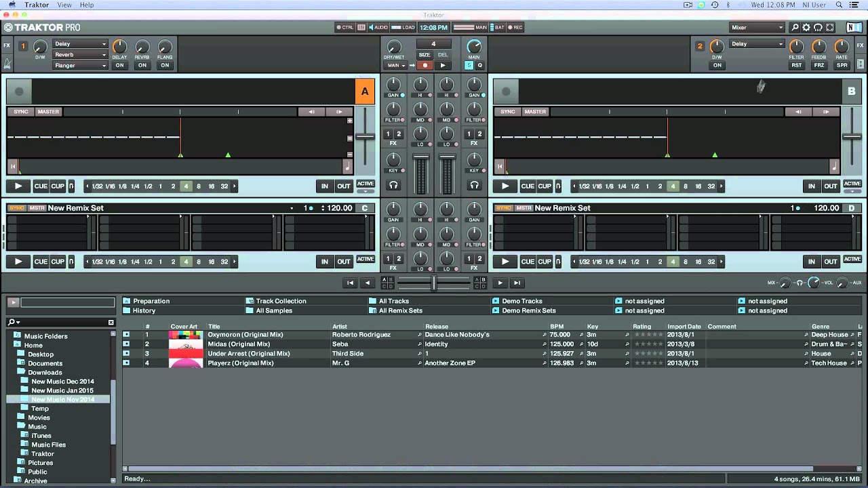868x488 pixels.
Task: Click the flux loop icon on Deck A
Action: [x=71, y=186]
